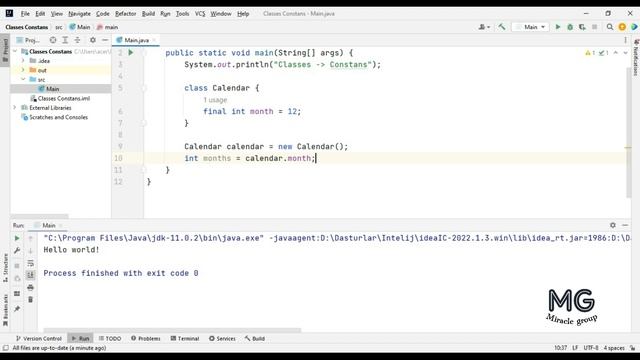The height and width of the screenshot is (360, 640).
Task: Click Restore Layout icon in Run panel
Action: click(x=17, y=293)
